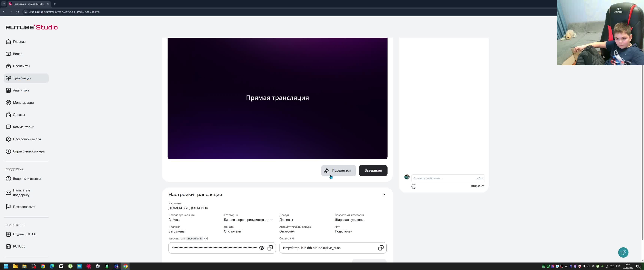
Task: Send chat message with Отправить
Action: click(478, 186)
